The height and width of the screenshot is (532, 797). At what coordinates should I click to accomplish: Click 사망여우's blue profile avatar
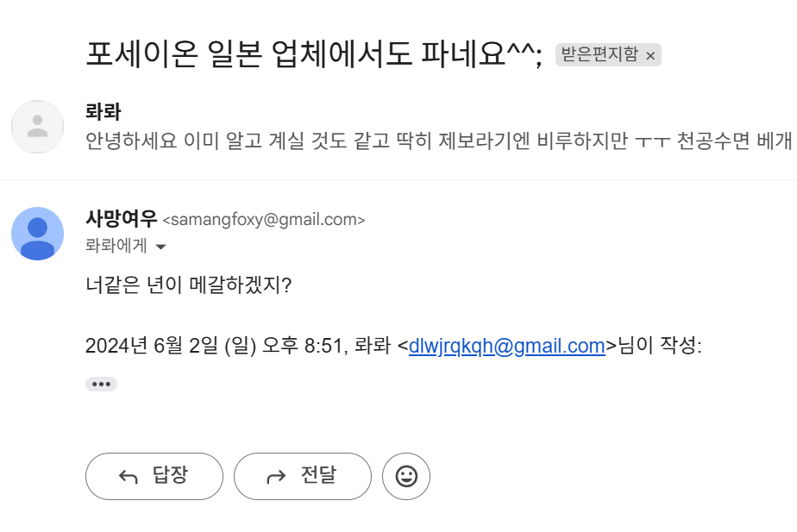click(37, 234)
